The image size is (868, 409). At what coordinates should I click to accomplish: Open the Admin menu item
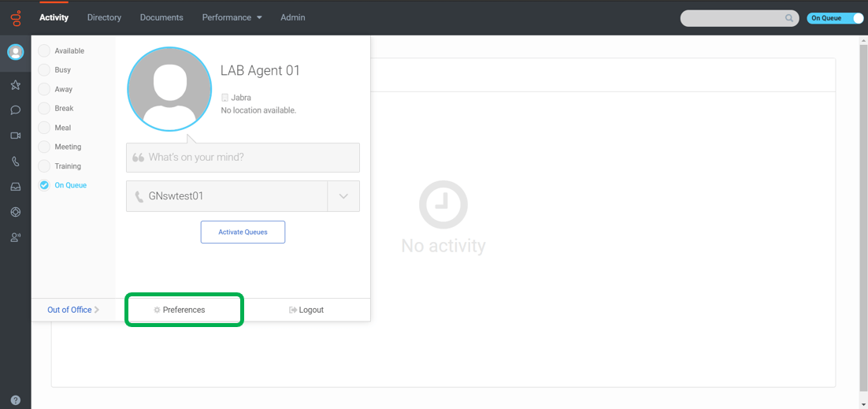[292, 17]
